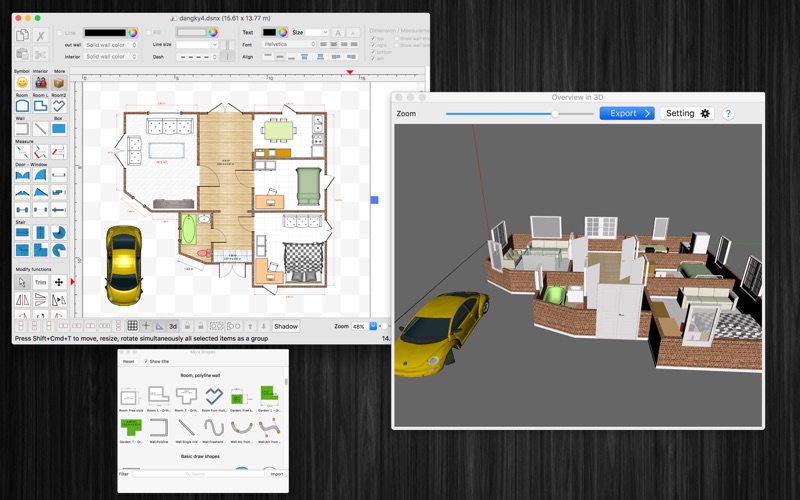Select the first Measure tool
800x500 pixels.
pyautogui.click(x=22, y=152)
